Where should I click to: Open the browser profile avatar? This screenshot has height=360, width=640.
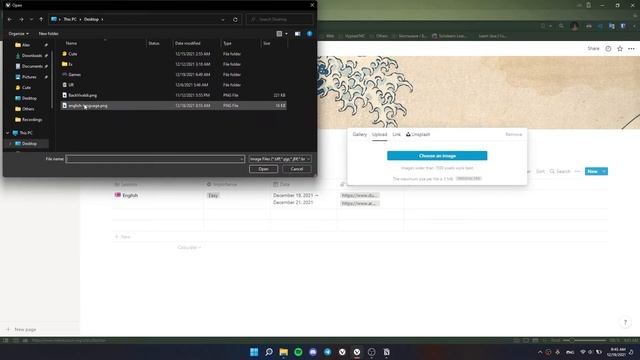pos(575,26)
